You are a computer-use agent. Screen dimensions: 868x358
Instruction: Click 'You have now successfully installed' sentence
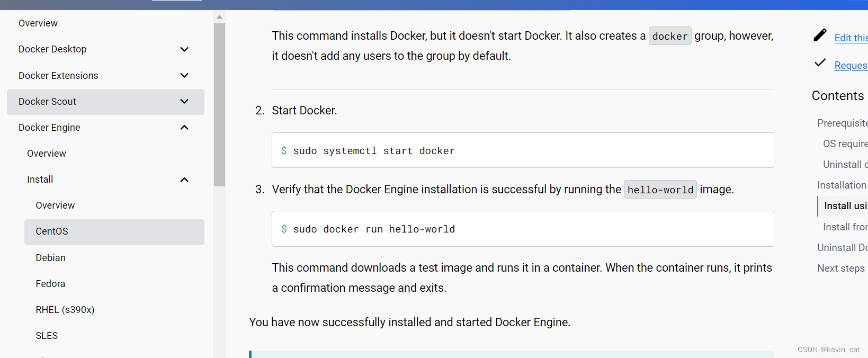[410, 322]
